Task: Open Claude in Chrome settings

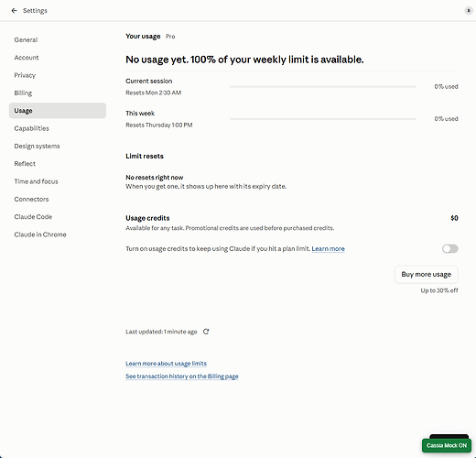Action: [58, 234]
